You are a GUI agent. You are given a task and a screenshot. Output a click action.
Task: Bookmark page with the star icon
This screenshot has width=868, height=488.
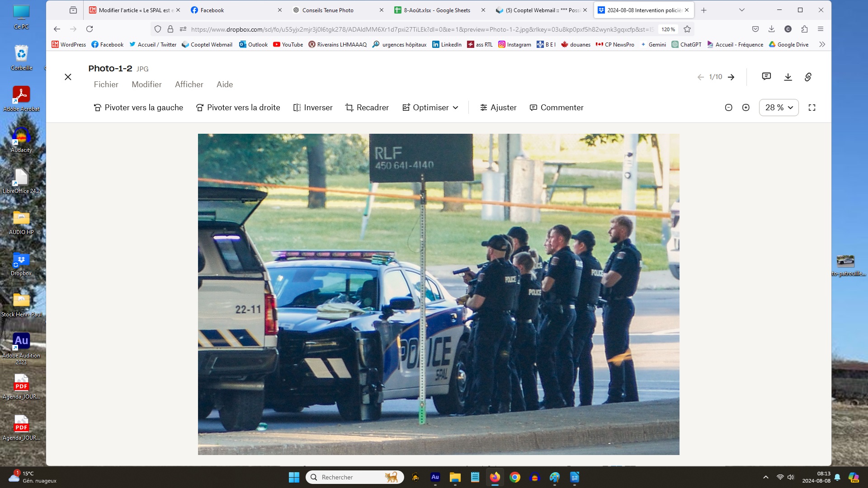coord(687,29)
